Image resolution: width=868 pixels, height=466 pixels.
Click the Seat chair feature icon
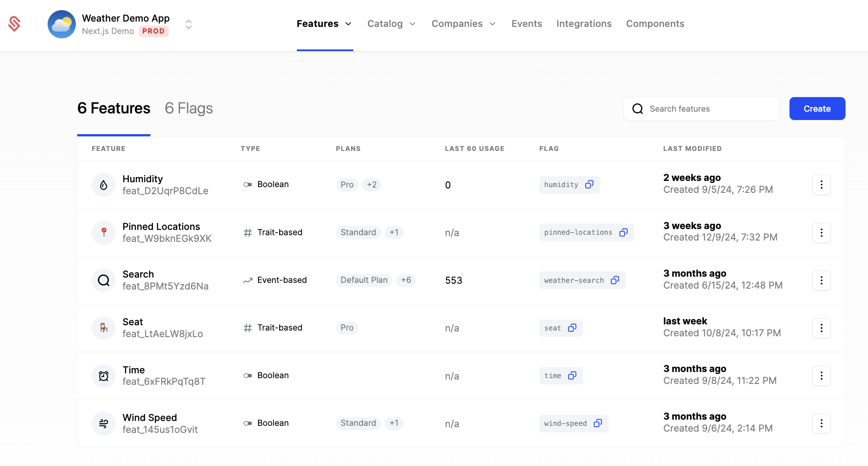[103, 328]
